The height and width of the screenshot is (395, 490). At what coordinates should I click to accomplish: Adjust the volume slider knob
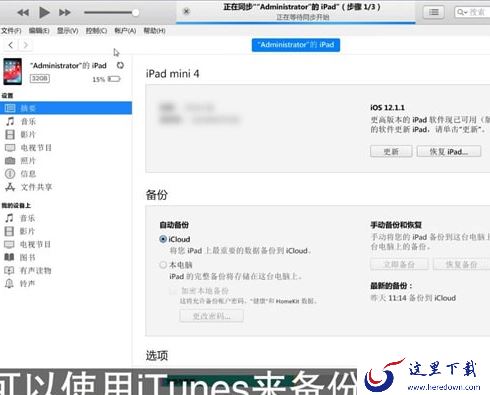(x=135, y=13)
